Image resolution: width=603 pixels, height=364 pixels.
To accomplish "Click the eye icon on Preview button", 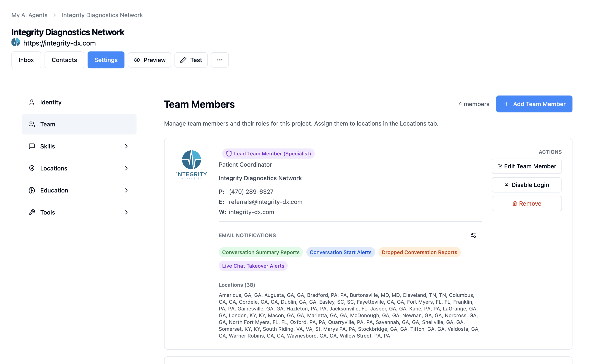I will point(137,60).
